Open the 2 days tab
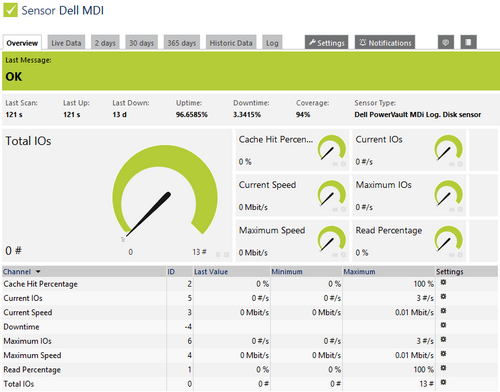Screen dimensions: 500x392 click(x=105, y=43)
